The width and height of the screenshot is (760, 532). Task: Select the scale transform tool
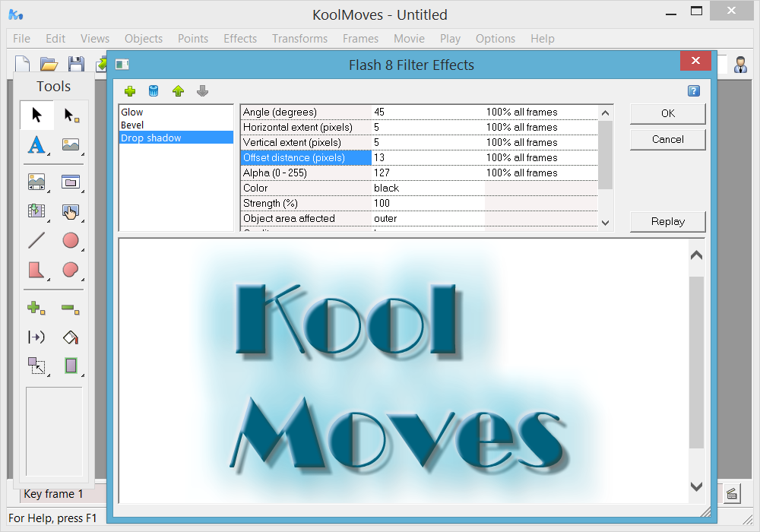(x=36, y=366)
